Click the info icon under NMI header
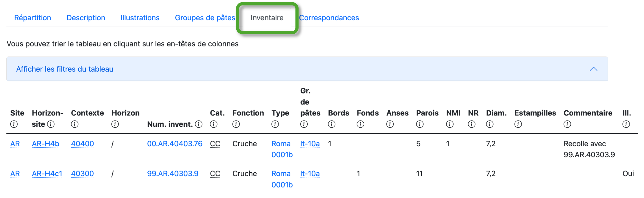 [450, 124]
